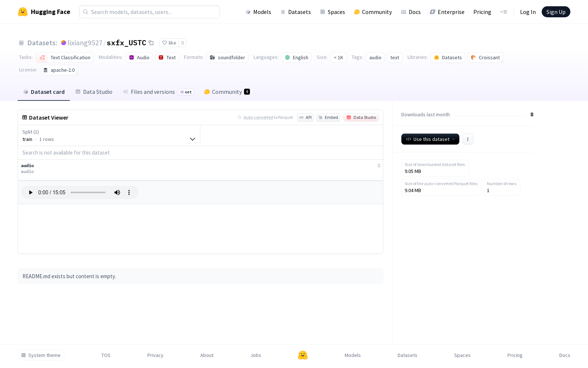588x368 pixels.
Task: Click the lowercase text tag
Action: [x=395, y=57]
